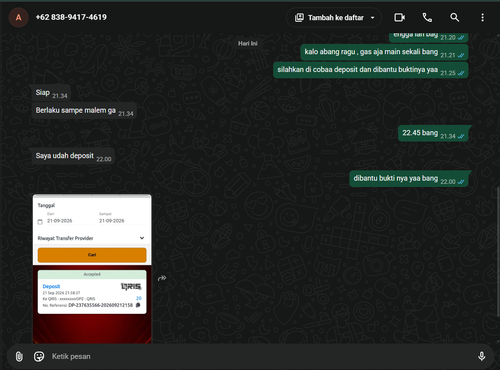Select the partially visible "engga lah bag" message
500x370 pixels.
[428, 37]
